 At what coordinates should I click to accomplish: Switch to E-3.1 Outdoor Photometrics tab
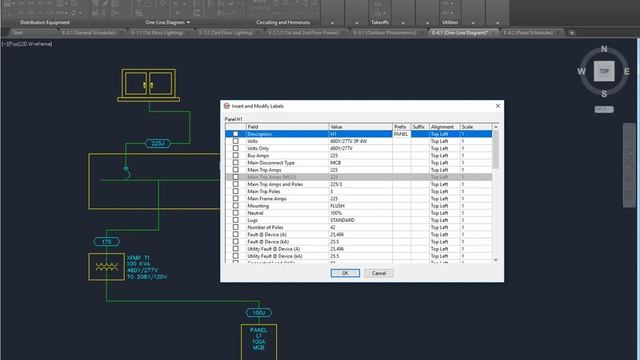(385, 33)
